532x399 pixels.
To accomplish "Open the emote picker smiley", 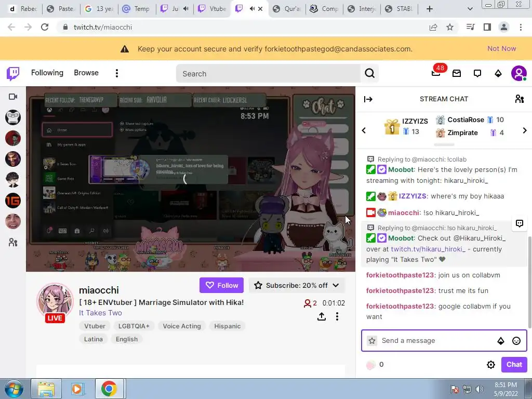I will [x=516, y=341].
